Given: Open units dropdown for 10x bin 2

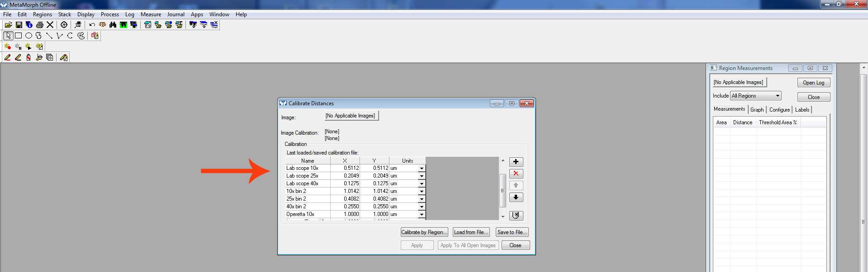Looking at the screenshot, I should (x=422, y=192).
